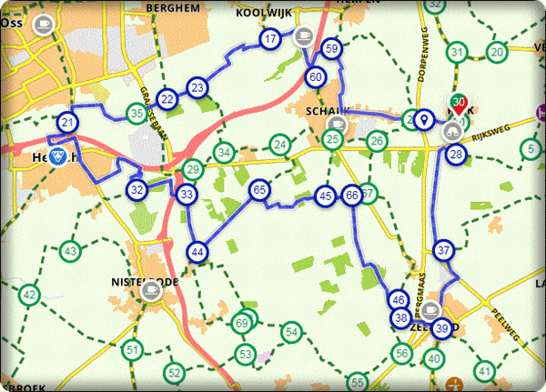Select green junction node 31
The height and width of the screenshot is (392, 546).
(457, 54)
